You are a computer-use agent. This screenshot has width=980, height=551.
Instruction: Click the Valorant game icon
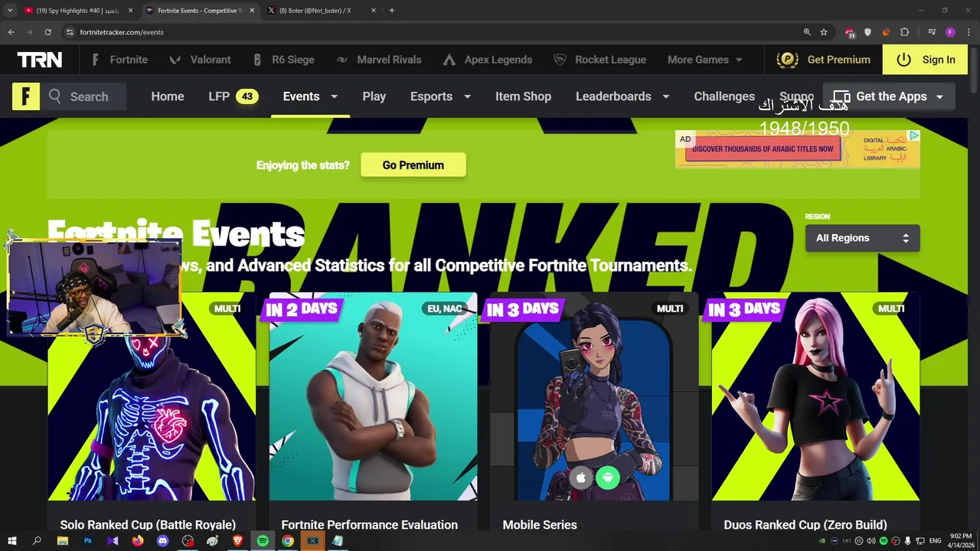[x=175, y=60]
